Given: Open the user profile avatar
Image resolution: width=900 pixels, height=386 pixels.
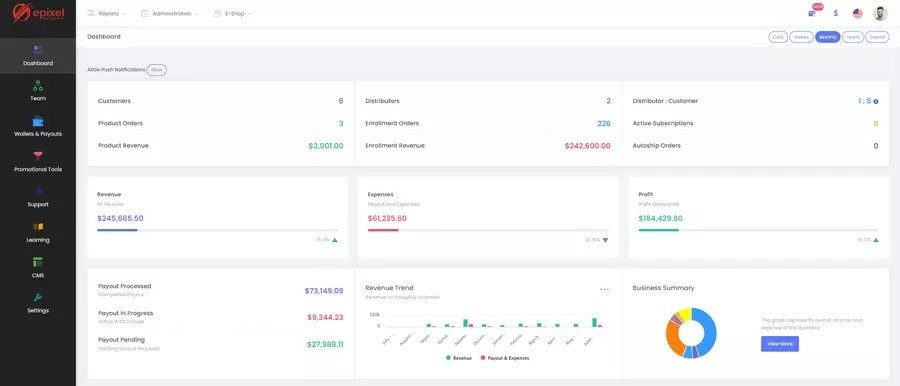Looking at the screenshot, I should [880, 13].
